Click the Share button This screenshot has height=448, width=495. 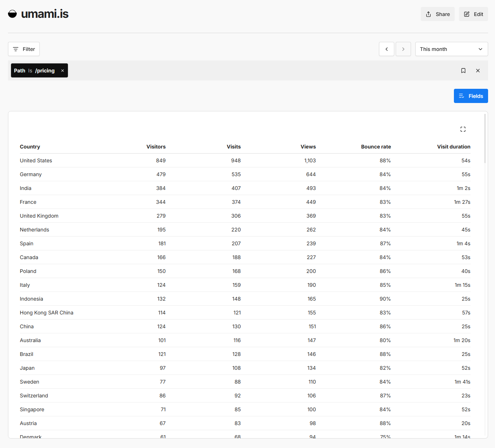pyautogui.click(x=438, y=14)
